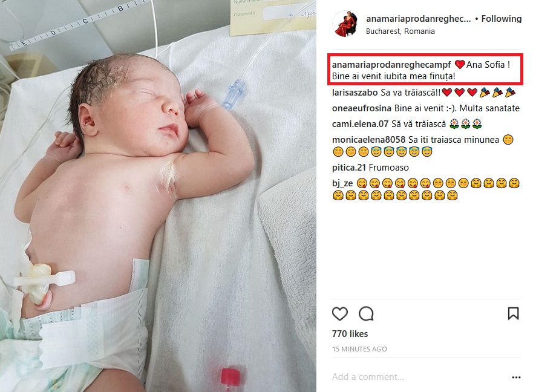The image size is (536, 392).
Task: Open monicaelena8058 commenter profile
Action: click(368, 140)
